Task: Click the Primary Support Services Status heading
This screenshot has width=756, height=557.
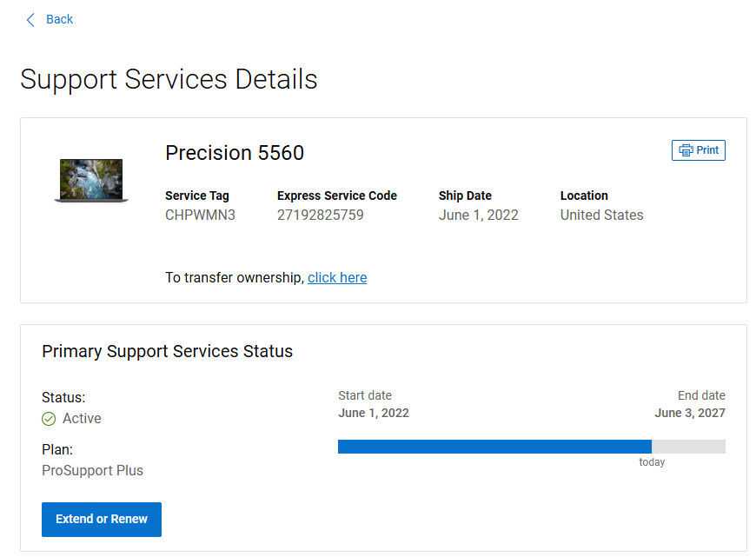Action: [x=168, y=352]
